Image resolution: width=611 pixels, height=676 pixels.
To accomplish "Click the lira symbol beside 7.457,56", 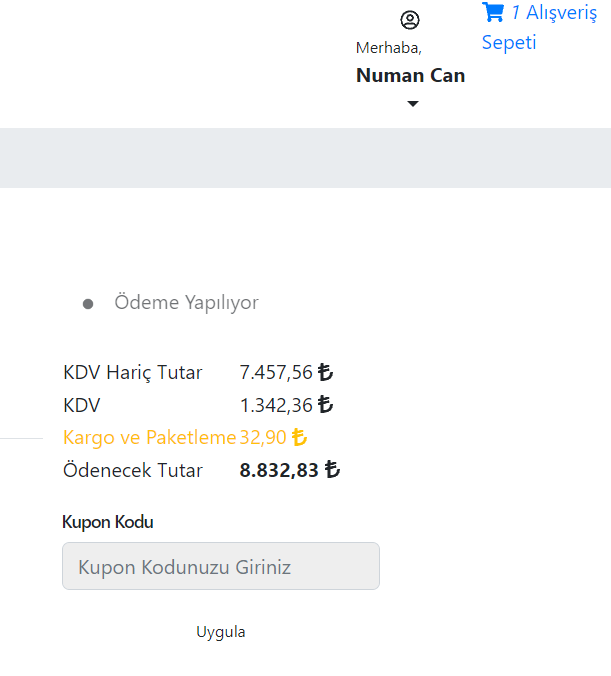I will point(325,373).
